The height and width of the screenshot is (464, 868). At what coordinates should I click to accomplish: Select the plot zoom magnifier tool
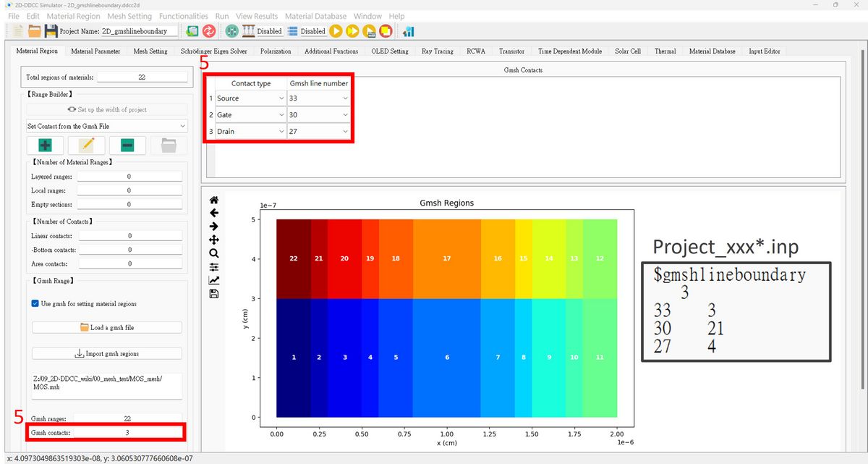point(213,253)
